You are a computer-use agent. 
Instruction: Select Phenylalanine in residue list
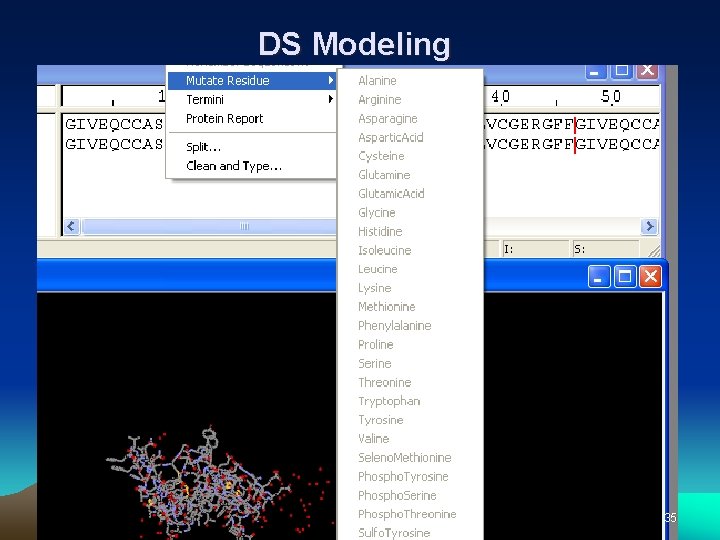pos(394,326)
